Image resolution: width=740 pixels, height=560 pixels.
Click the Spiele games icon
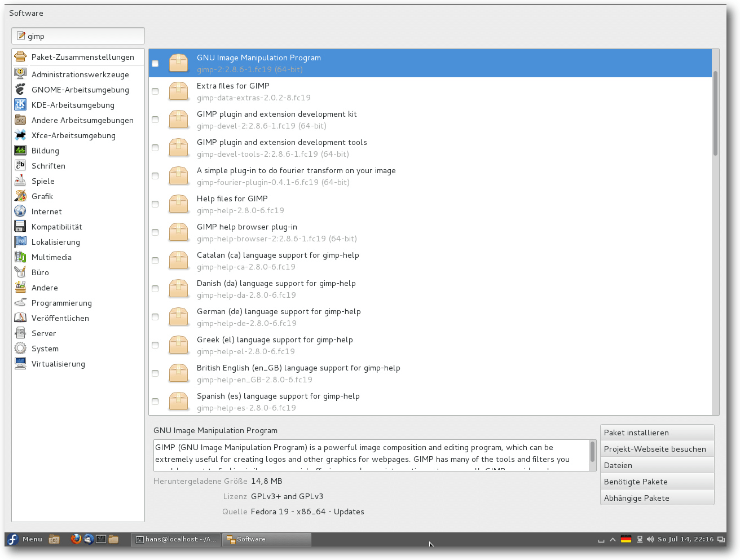[x=20, y=180]
